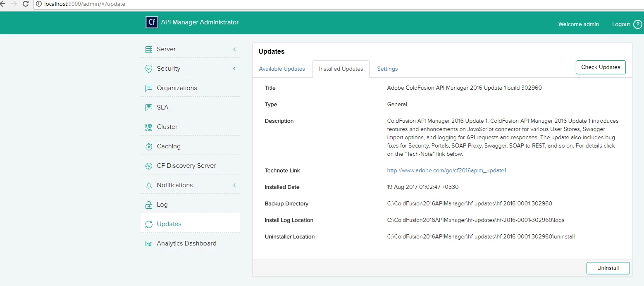Viewport: 644px width, 286px height.
Task: Click the update title build 302960 text
Action: (x=464, y=88)
